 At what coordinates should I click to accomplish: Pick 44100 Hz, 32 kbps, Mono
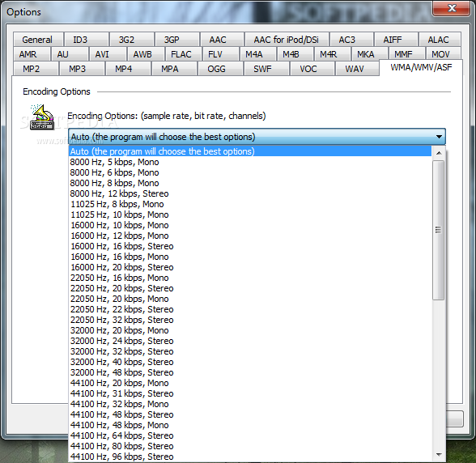250,404
